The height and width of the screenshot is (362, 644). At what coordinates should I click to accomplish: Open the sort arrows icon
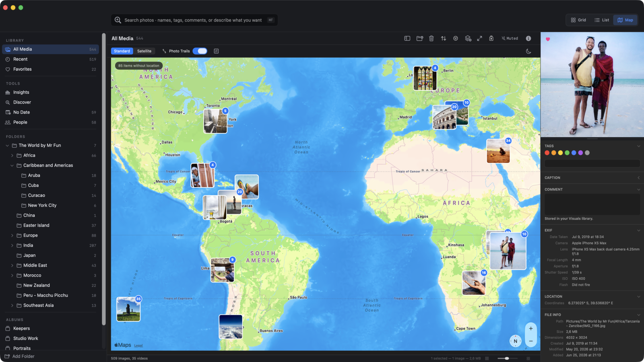click(444, 38)
